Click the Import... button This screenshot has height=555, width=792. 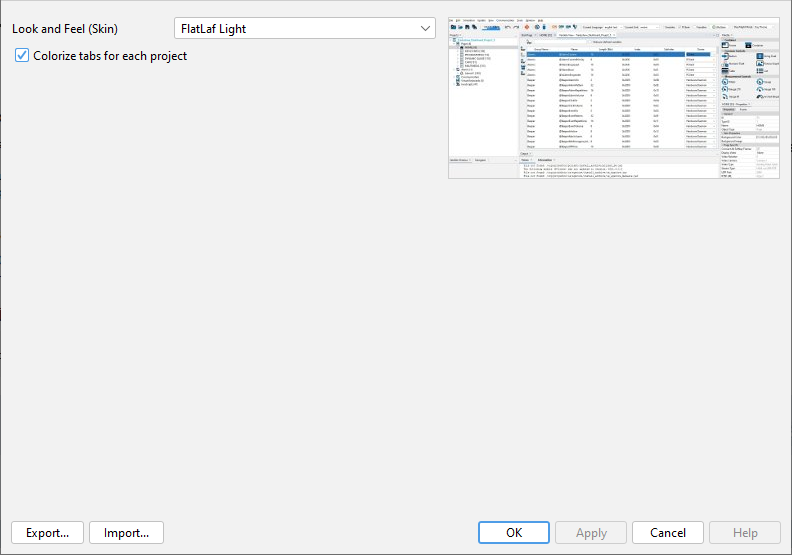coord(126,533)
